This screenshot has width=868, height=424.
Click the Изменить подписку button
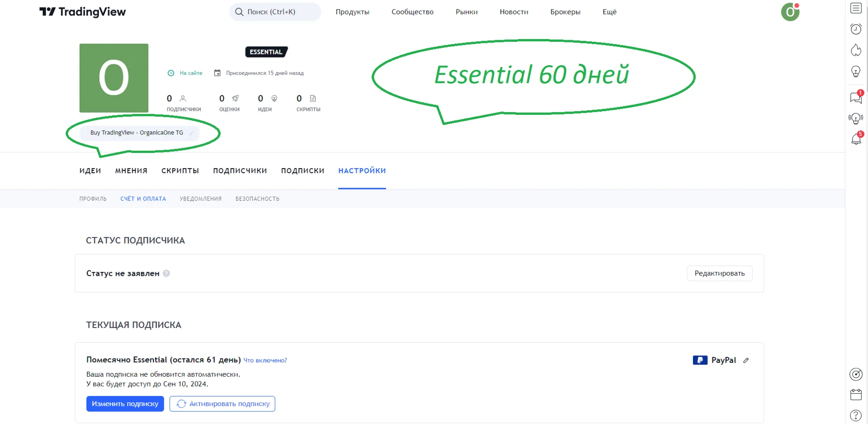coord(125,404)
